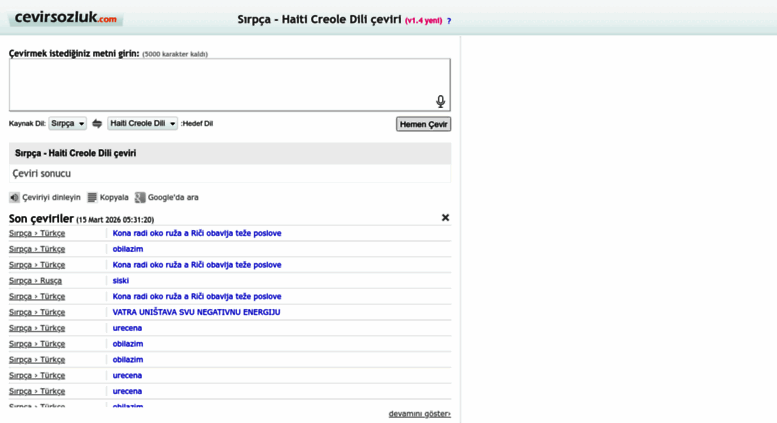This screenshot has height=423, width=777.
Task: Open the Haiti Creole Dili target dropdown
Action: 142,124
